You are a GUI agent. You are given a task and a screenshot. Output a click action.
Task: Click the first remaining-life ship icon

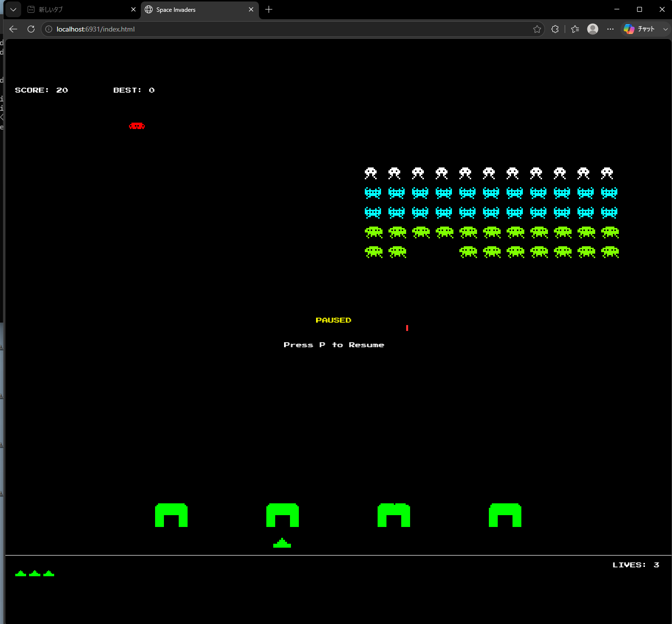click(x=21, y=573)
